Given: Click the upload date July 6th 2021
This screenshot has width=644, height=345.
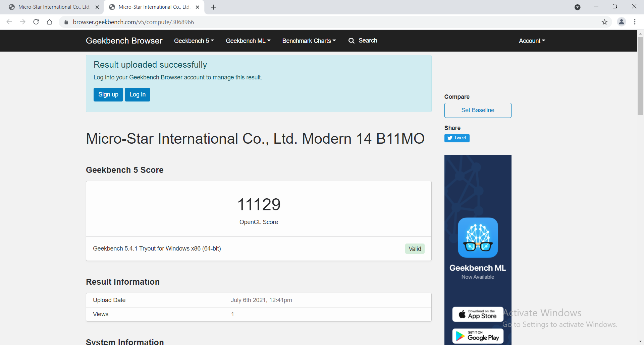Looking at the screenshot, I should [x=261, y=300].
